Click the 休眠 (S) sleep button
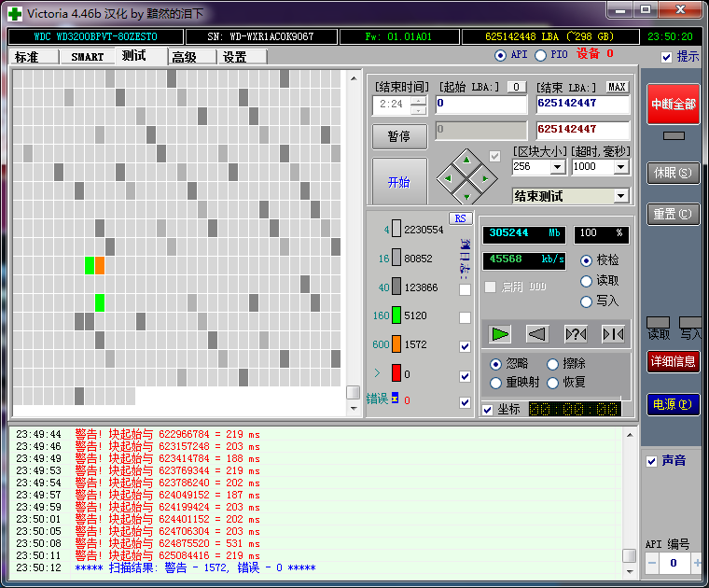This screenshot has height=588, width=709. pyautogui.click(x=674, y=173)
